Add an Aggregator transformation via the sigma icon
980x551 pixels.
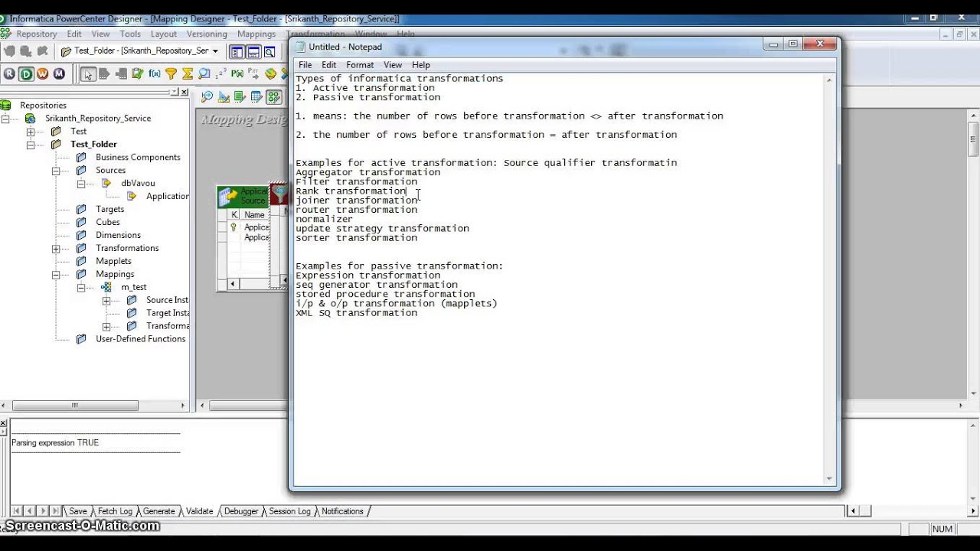pyautogui.click(x=188, y=74)
